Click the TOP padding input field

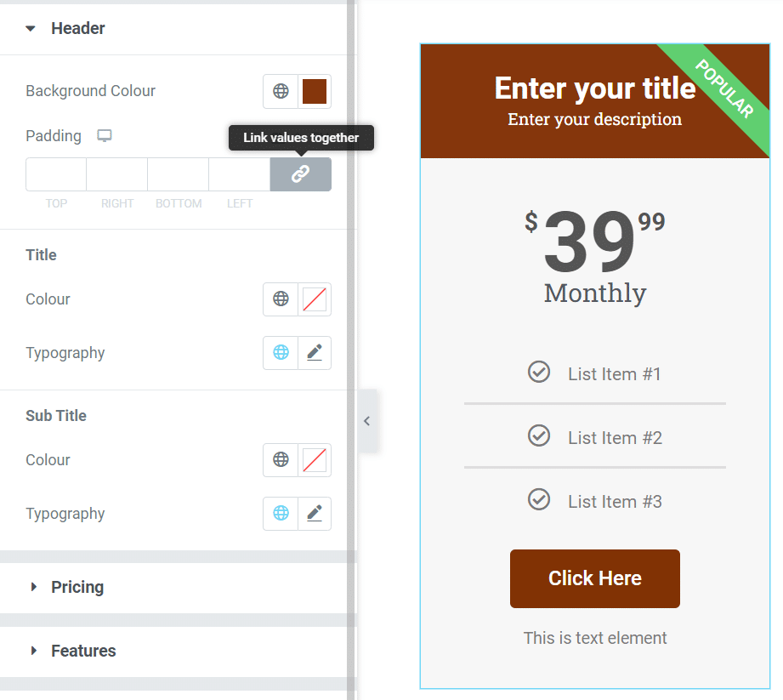(55, 174)
